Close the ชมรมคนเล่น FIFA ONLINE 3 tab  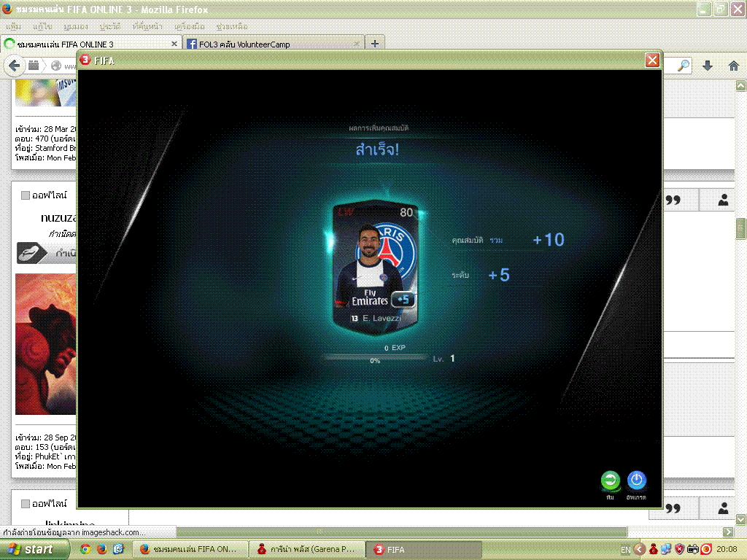coord(174,44)
